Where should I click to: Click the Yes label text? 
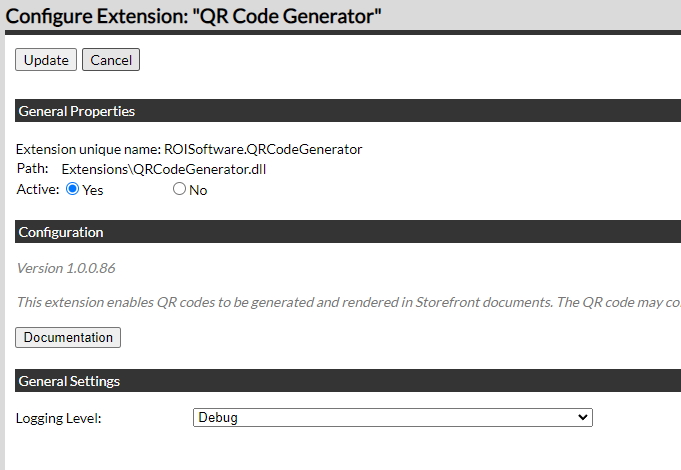tap(93, 190)
